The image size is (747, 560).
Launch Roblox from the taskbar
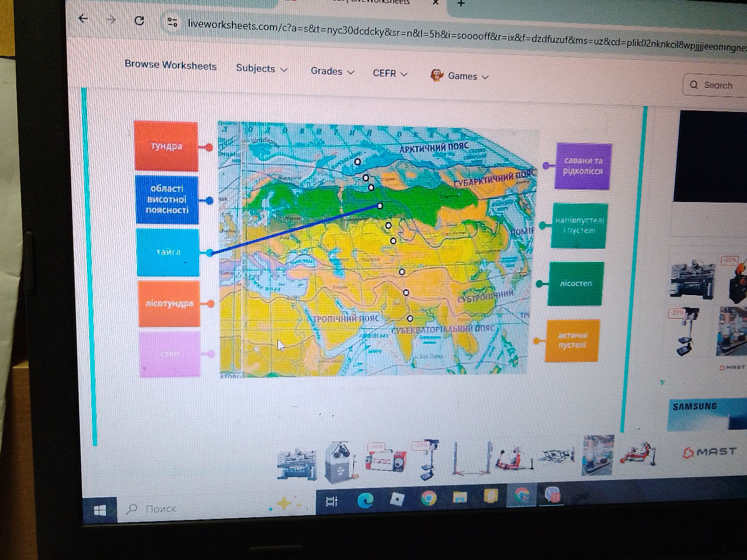coord(397,498)
